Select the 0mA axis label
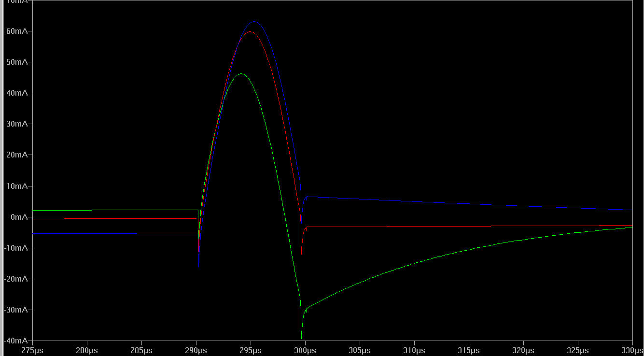This screenshot has height=356, width=644. tap(20, 217)
